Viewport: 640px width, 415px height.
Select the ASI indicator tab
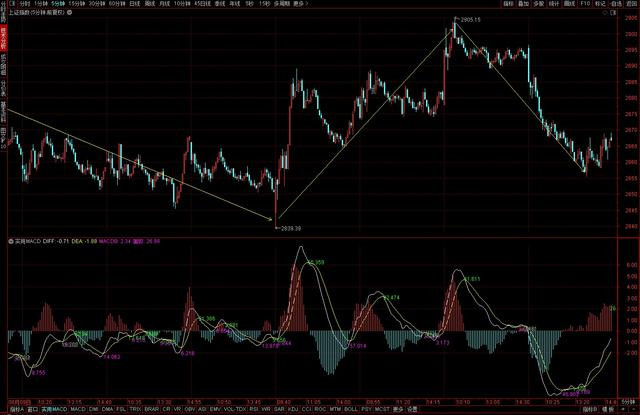click(202, 409)
